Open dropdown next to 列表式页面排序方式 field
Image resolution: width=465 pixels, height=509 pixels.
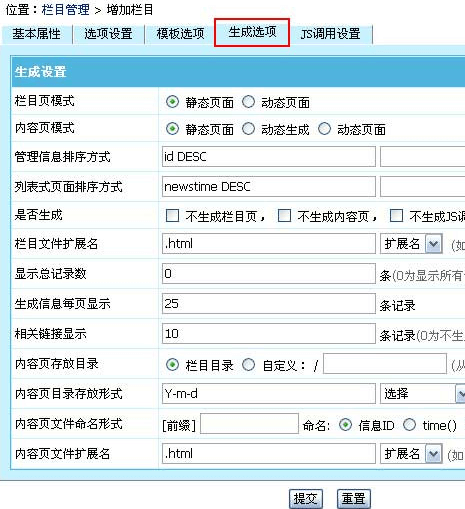(422, 186)
